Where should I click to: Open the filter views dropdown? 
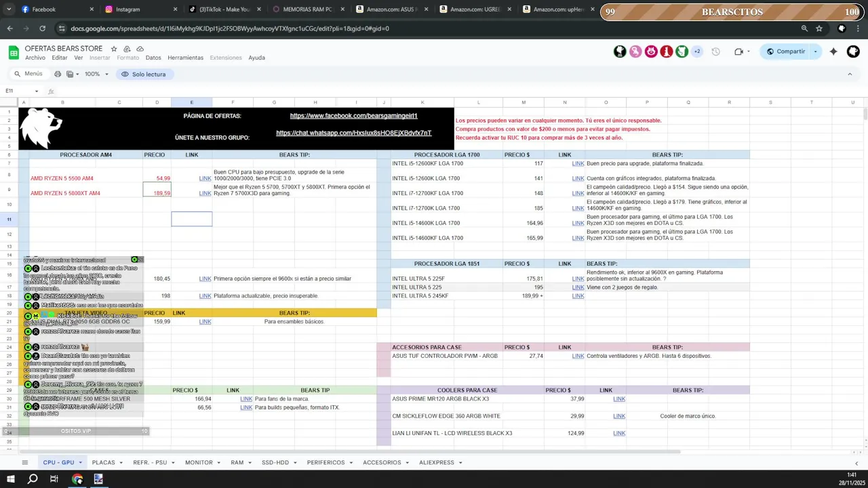pyautogui.click(x=72, y=74)
